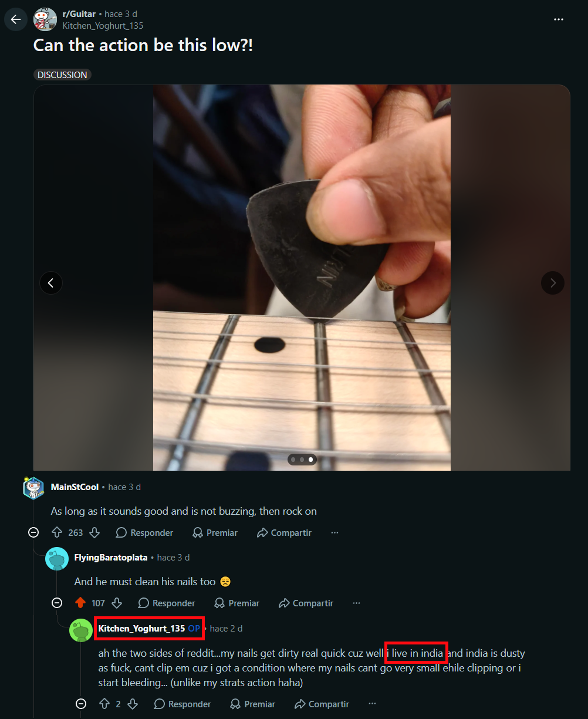Show the previous image in the carousel

51,283
